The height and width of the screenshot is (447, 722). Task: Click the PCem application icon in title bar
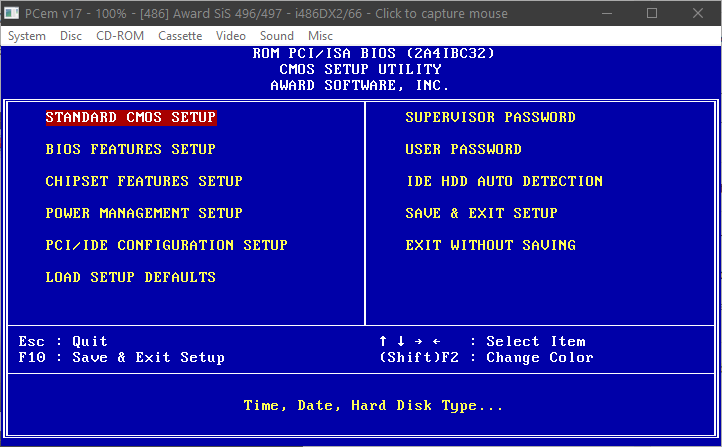click(x=13, y=14)
